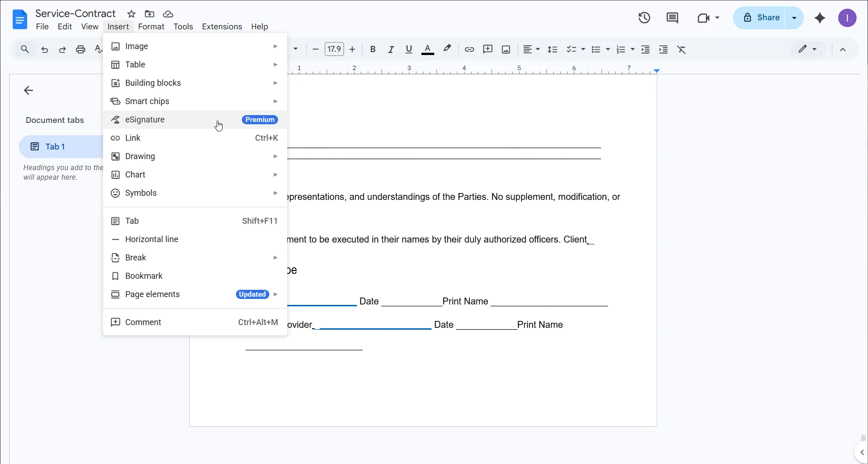Increase the paragraph indent
Screen dimensions: 868x464
663,50
